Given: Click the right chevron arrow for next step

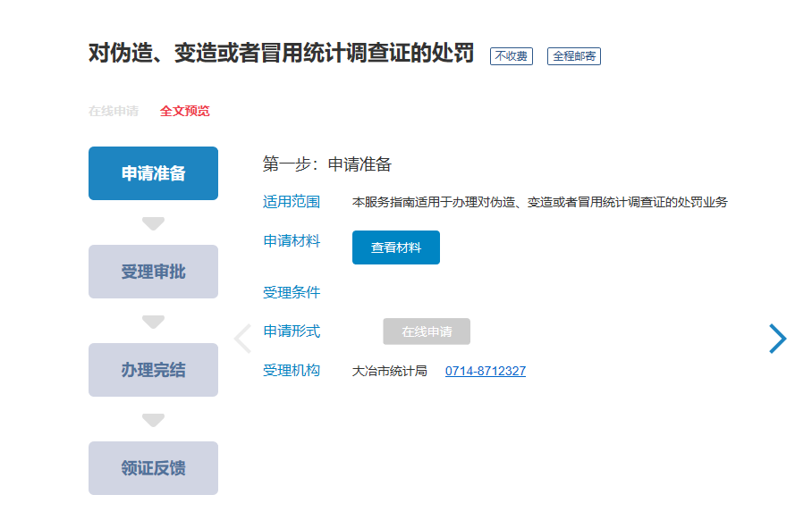Looking at the screenshot, I should [x=777, y=338].
